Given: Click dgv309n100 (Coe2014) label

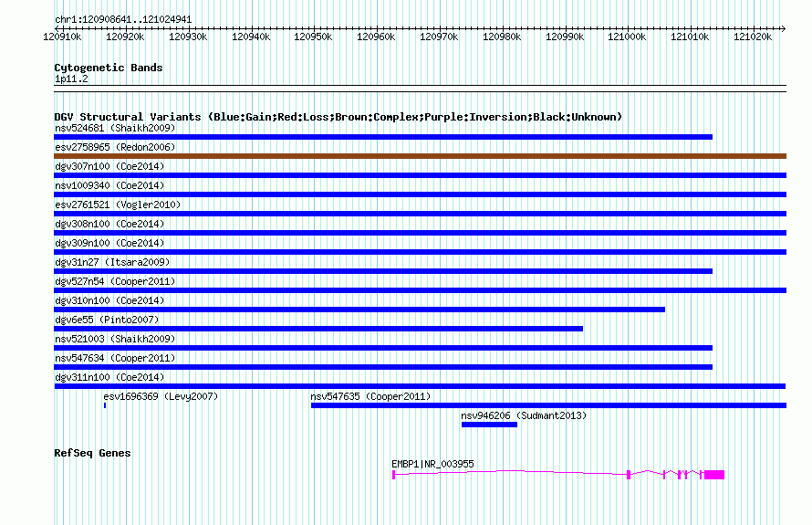Looking at the screenshot, I should 109,243.
